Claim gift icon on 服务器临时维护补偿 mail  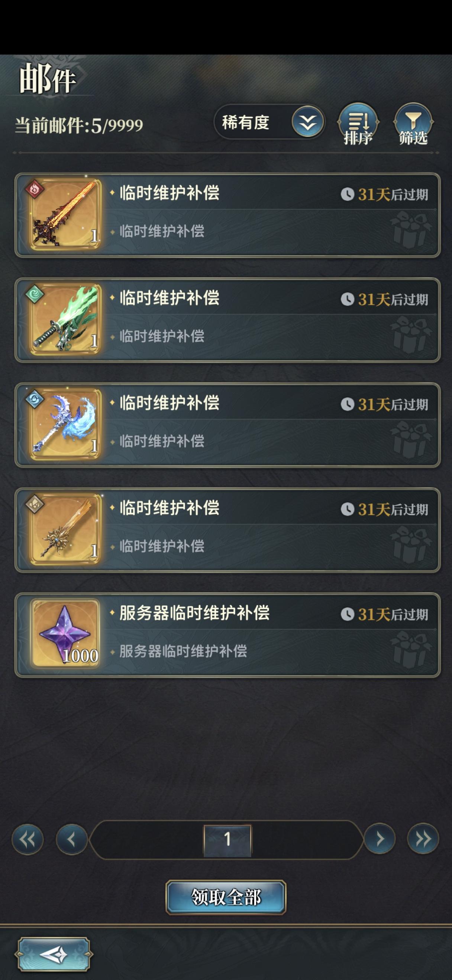coord(410,649)
